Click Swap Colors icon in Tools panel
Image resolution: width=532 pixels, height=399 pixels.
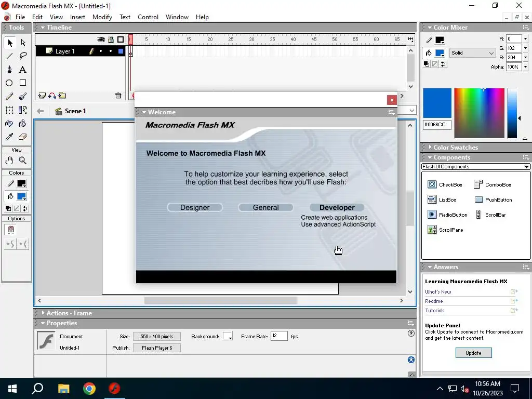(x=25, y=208)
